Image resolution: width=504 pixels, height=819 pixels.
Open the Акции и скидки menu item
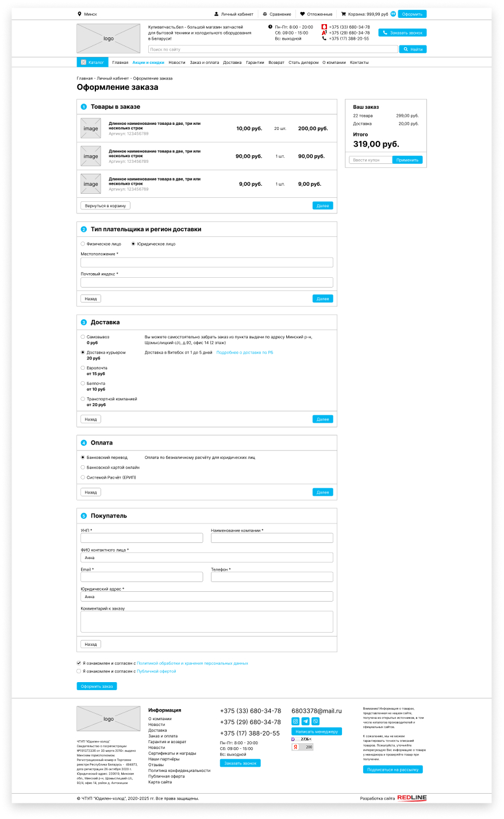click(148, 63)
